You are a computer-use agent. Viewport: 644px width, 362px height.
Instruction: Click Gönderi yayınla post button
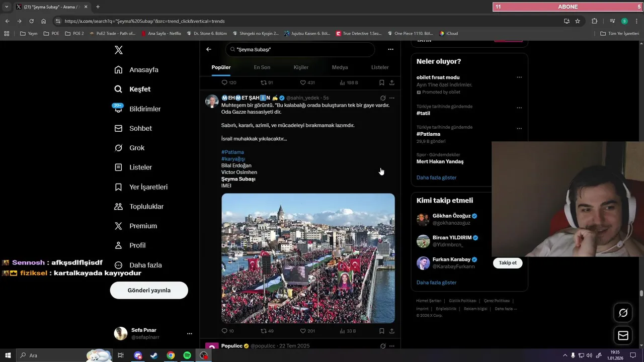click(149, 290)
